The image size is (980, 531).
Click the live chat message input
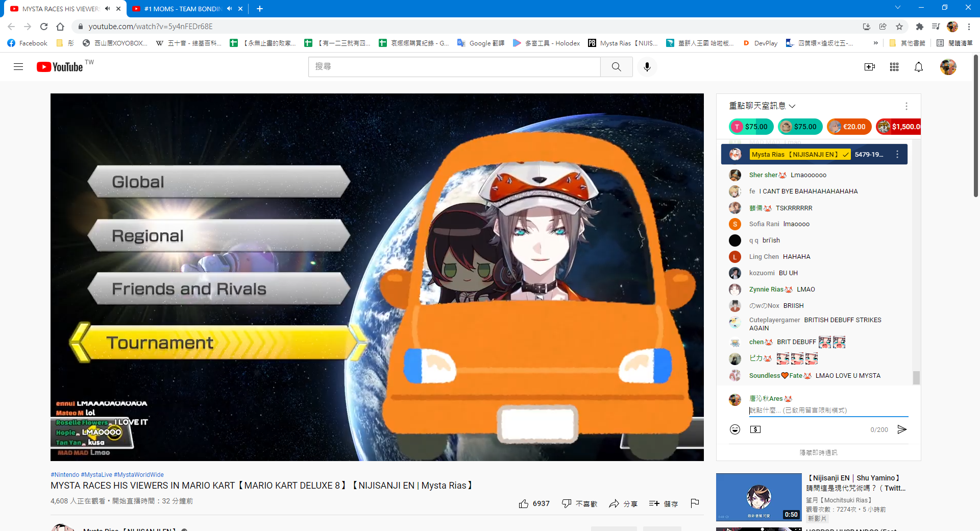click(828, 411)
